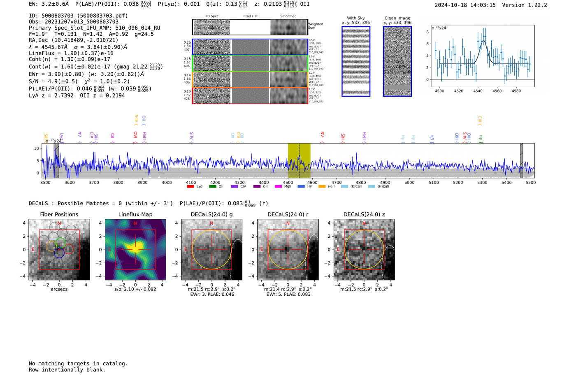
Task: Click the LyA z = 2.7392 line
Action: click(x=77, y=95)
